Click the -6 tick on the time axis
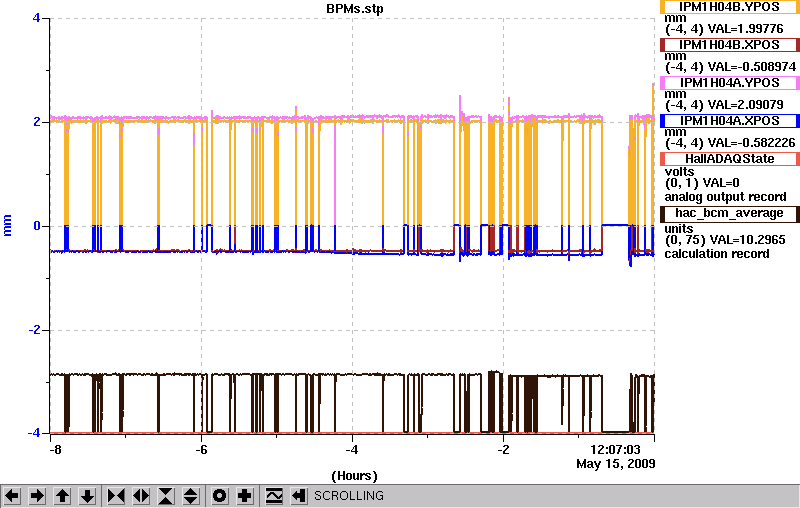800x508 pixels. click(x=202, y=450)
